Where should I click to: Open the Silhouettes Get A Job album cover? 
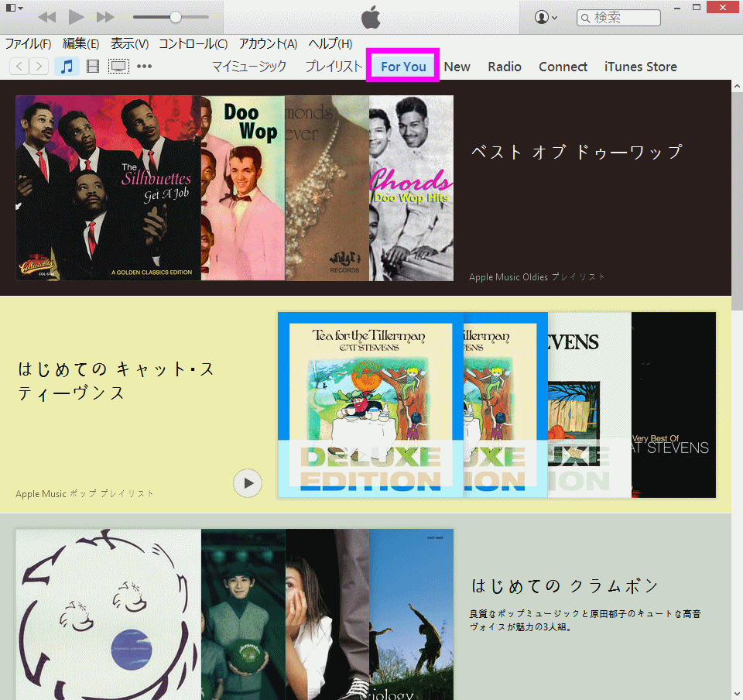click(x=108, y=187)
